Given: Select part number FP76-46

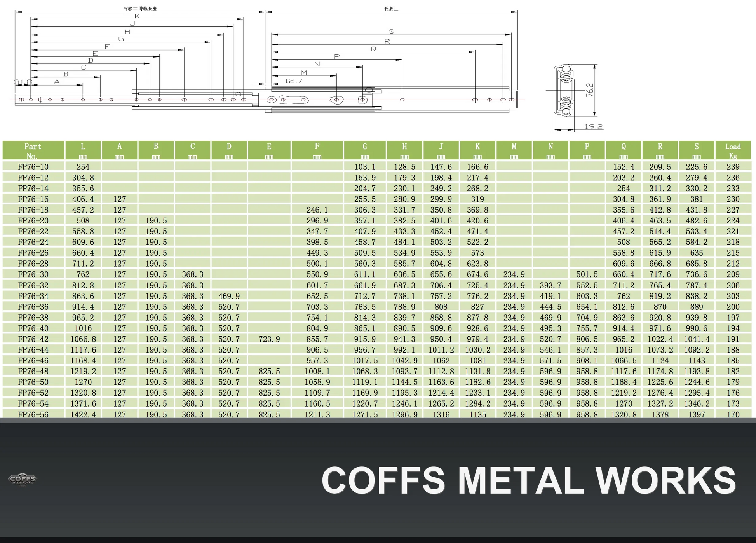Looking at the screenshot, I should point(33,361).
